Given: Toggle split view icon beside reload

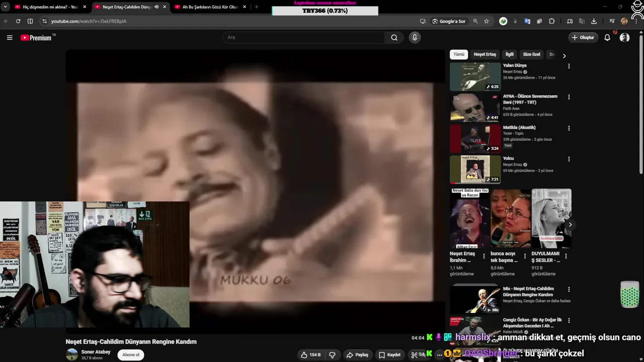Looking at the screenshot, I should (30, 21).
